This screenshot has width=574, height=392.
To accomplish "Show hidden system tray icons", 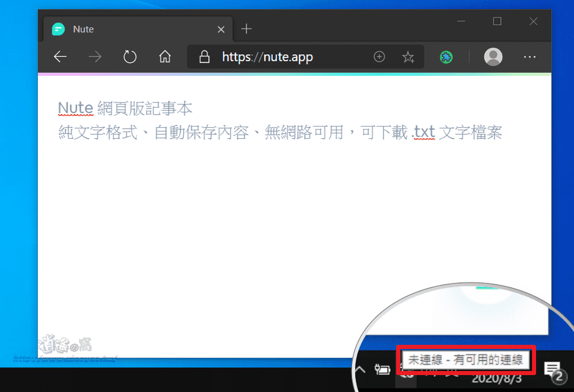I will [x=361, y=369].
